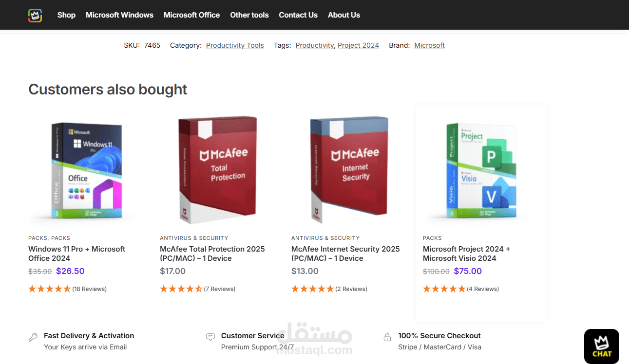Click the Project 2024 tag link
629x364 pixels.
pyautogui.click(x=358, y=45)
